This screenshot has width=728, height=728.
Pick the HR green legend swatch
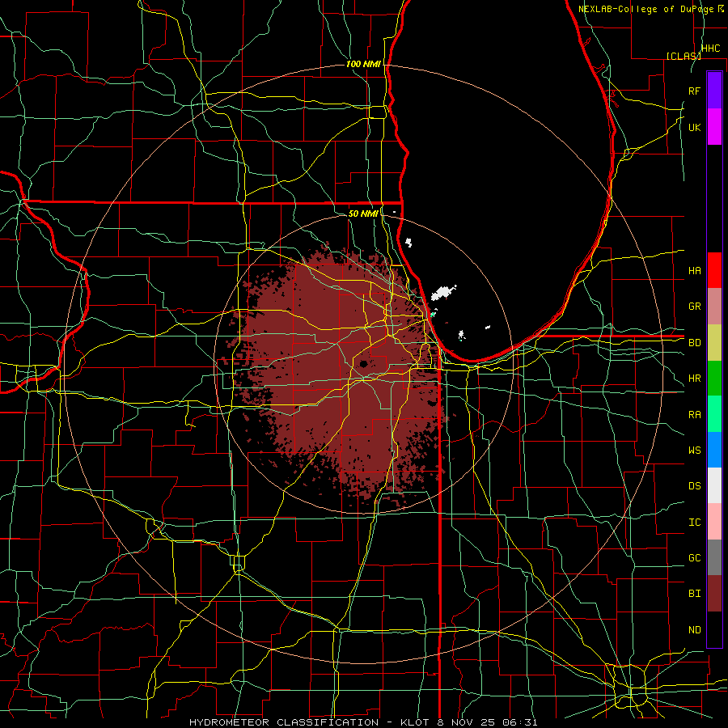coord(714,378)
